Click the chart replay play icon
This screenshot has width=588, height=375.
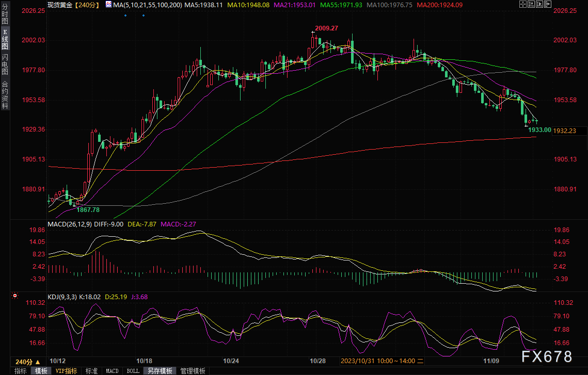point(541,4)
